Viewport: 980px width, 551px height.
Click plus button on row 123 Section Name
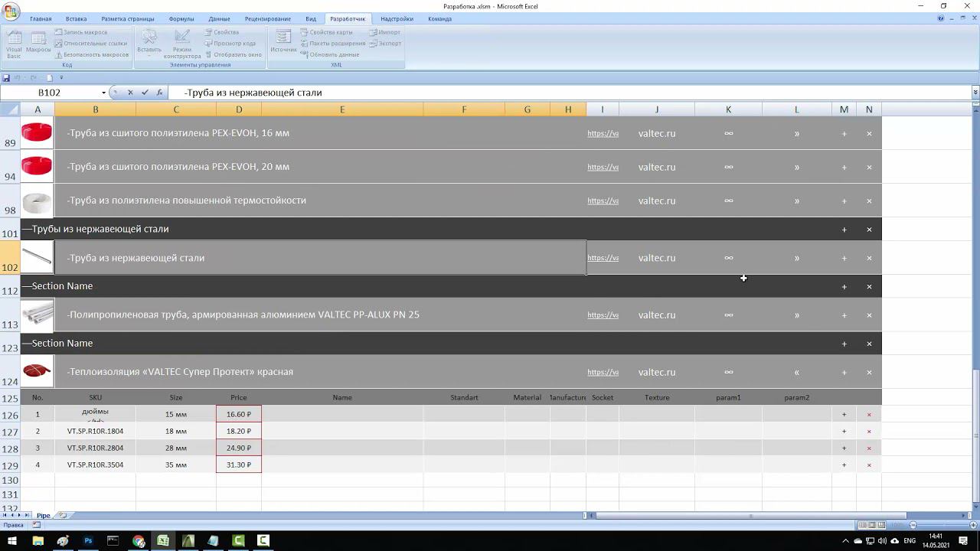(x=844, y=344)
